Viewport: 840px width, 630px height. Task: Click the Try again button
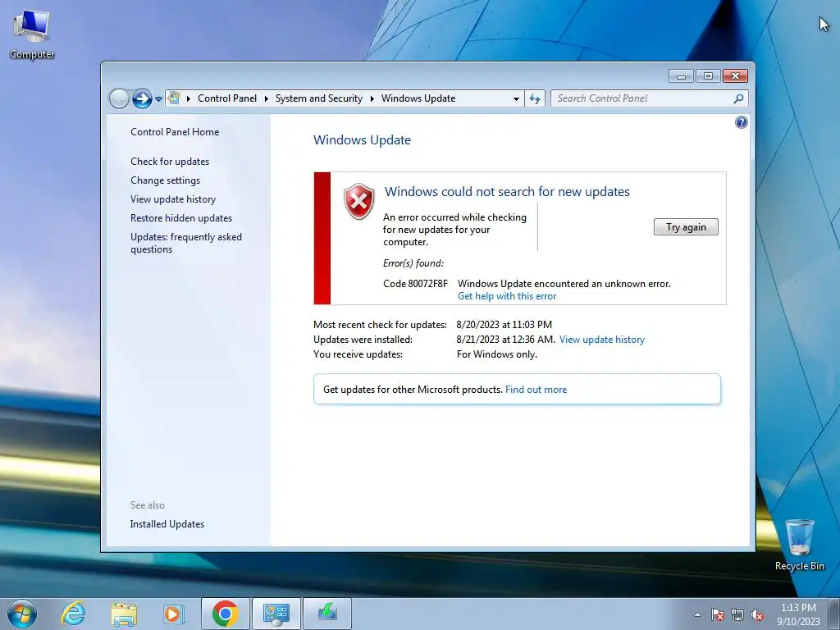(x=686, y=227)
